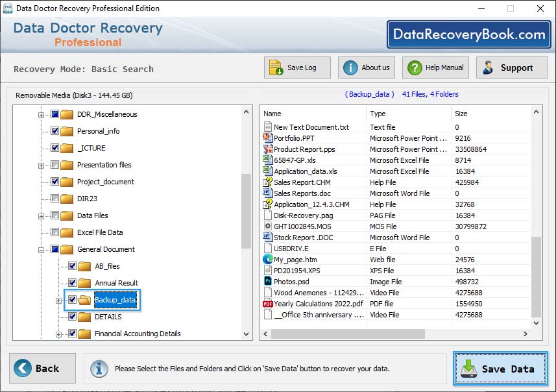Select the Help File icon beside Sales Report.CHM

(267, 182)
